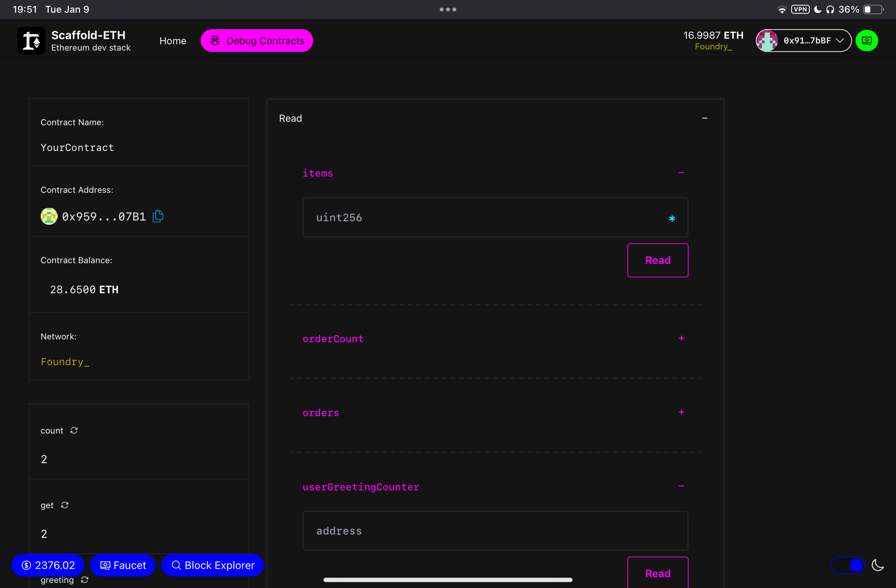Open the Debug Contracts tab
This screenshot has width=896, height=588.
(257, 41)
